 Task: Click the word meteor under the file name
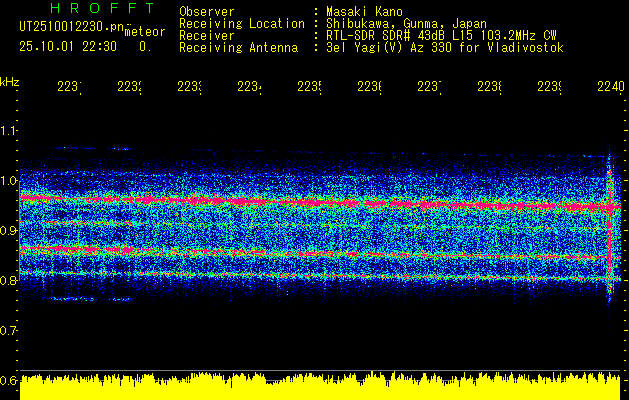click(x=145, y=32)
